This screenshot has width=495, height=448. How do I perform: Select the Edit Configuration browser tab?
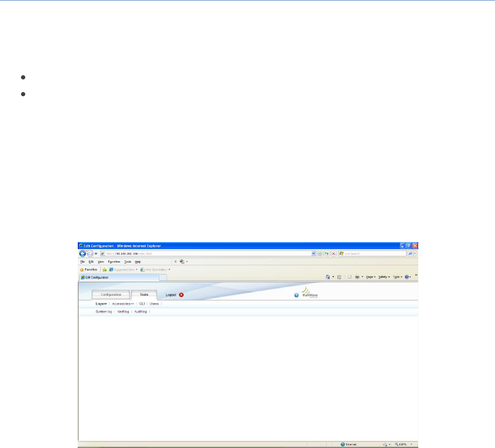[119, 278]
